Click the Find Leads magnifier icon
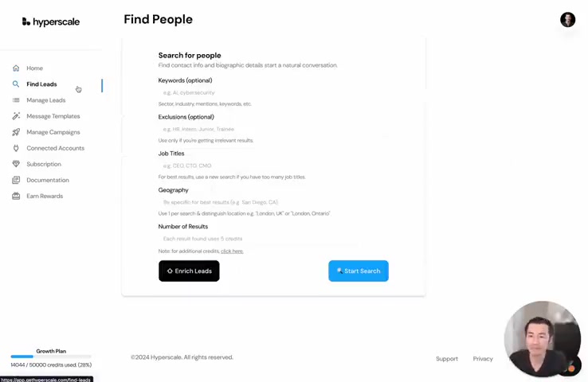The image size is (588, 382). (16, 84)
